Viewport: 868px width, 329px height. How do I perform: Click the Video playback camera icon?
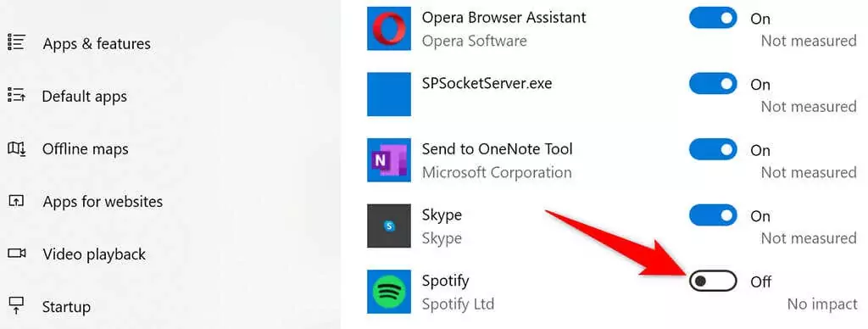[x=16, y=254]
